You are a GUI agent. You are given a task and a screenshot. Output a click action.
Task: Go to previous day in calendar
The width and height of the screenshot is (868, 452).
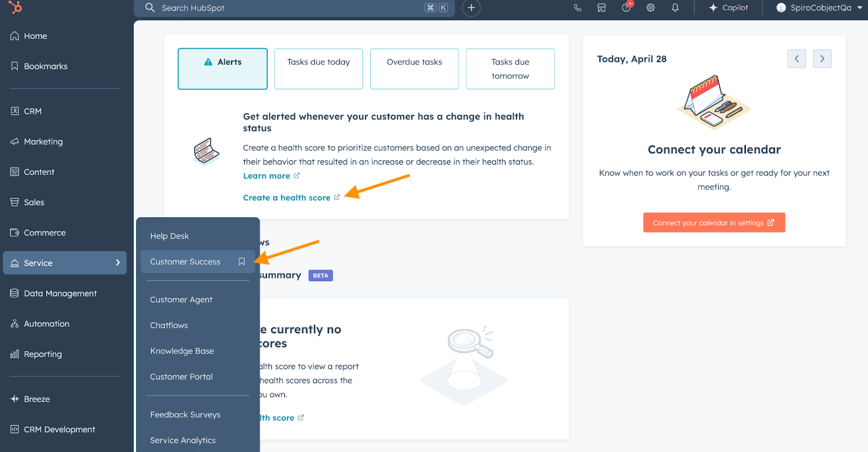(796, 59)
